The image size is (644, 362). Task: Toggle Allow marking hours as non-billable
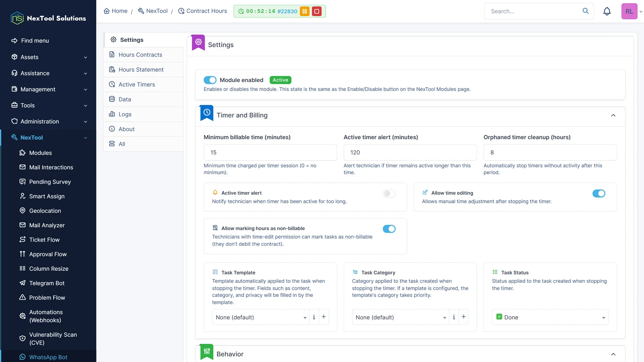click(389, 229)
